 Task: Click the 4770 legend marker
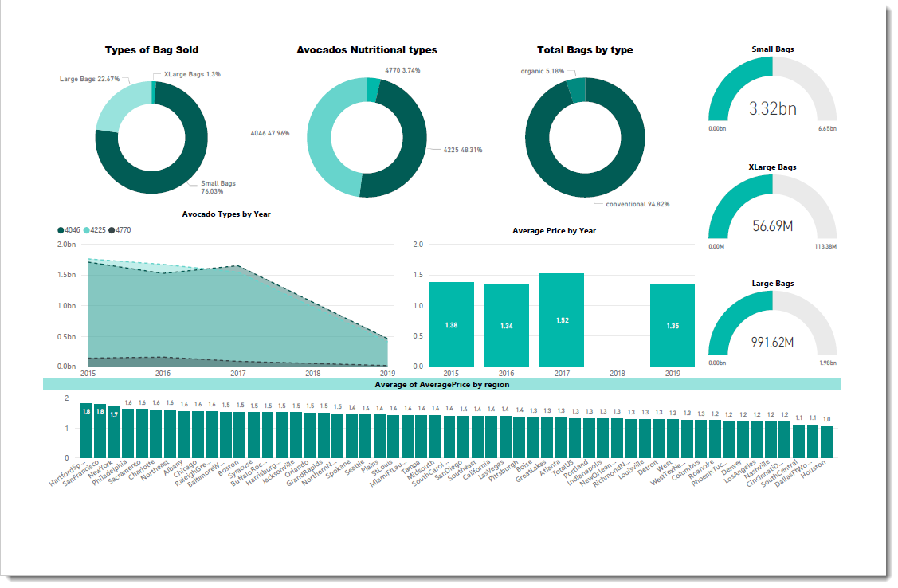[112, 230]
